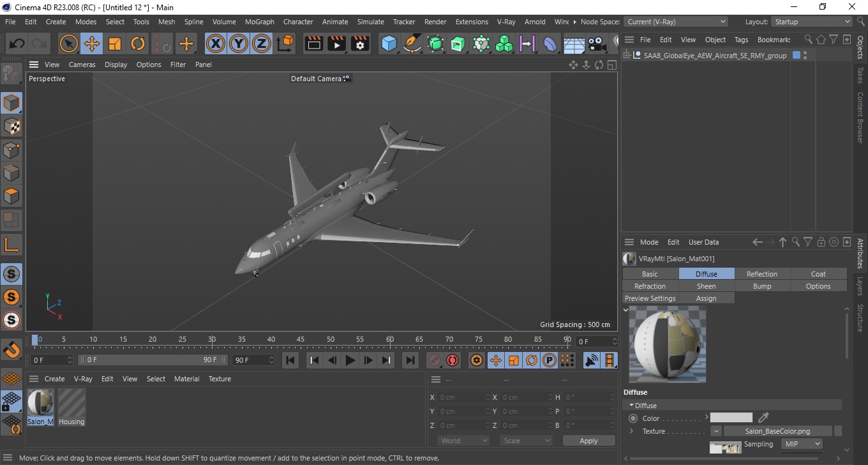Open the Texture shader dropdown arrow
Screen dimensions: 868x465
[x=716, y=431]
